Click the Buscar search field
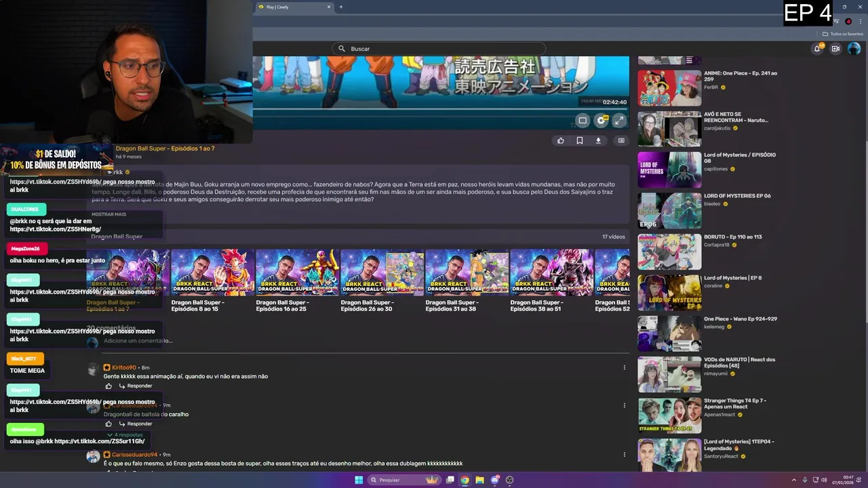The width and height of the screenshot is (868, 488). [x=439, y=49]
